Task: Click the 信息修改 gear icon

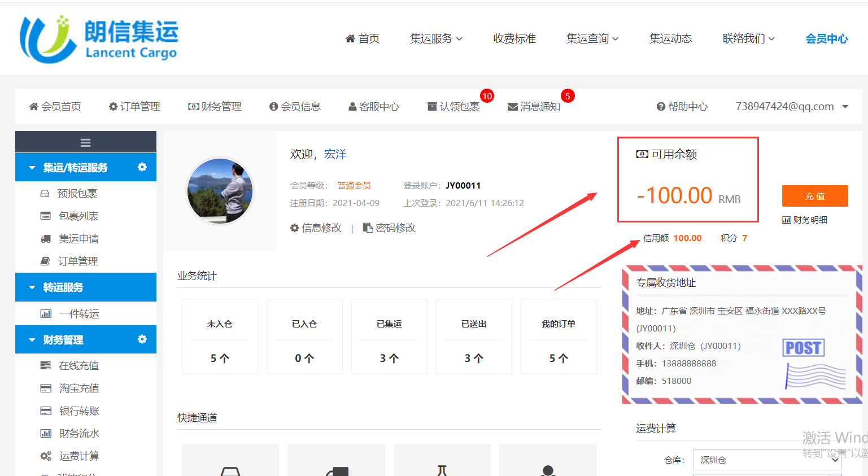Action: 295,228
